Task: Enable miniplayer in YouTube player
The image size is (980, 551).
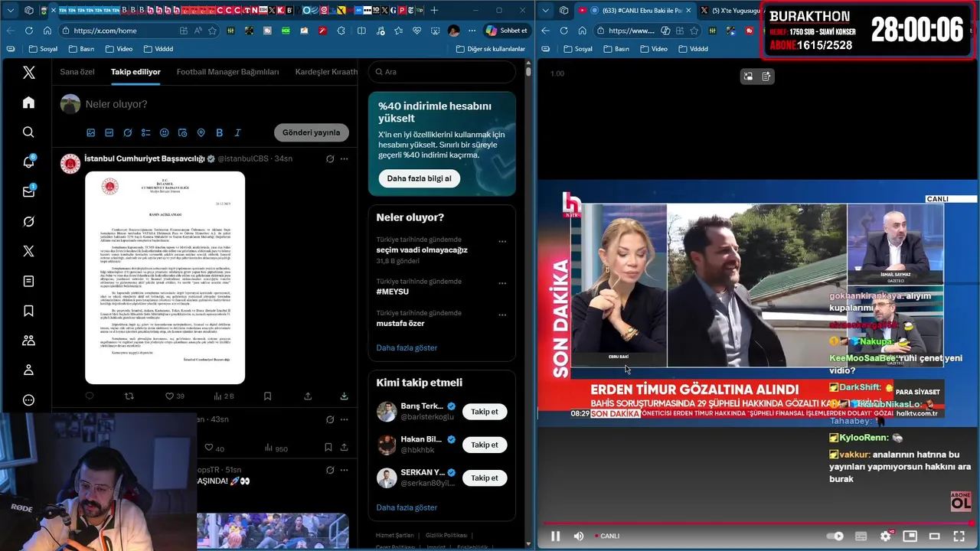Action: (x=910, y=536)
